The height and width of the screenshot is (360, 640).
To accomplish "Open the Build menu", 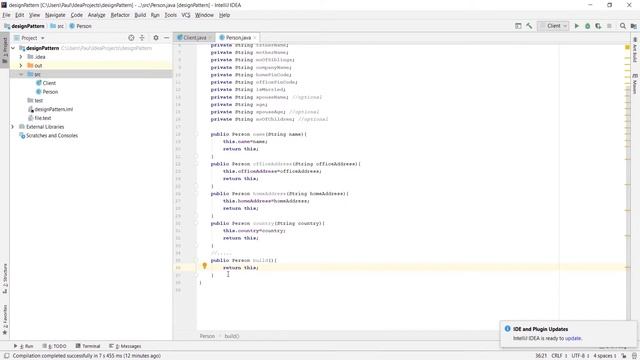I will (x=140, y=15).
